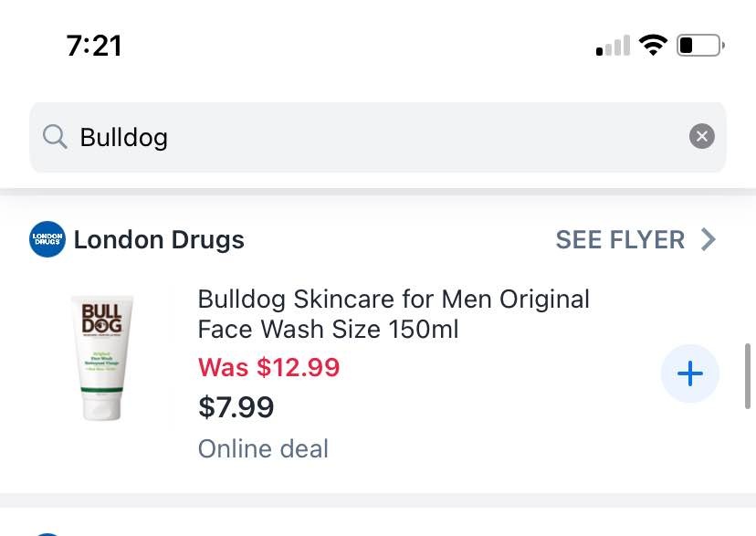Tap the cellular signal bars icon
The image size is (756, 536).
click(613, 46)
